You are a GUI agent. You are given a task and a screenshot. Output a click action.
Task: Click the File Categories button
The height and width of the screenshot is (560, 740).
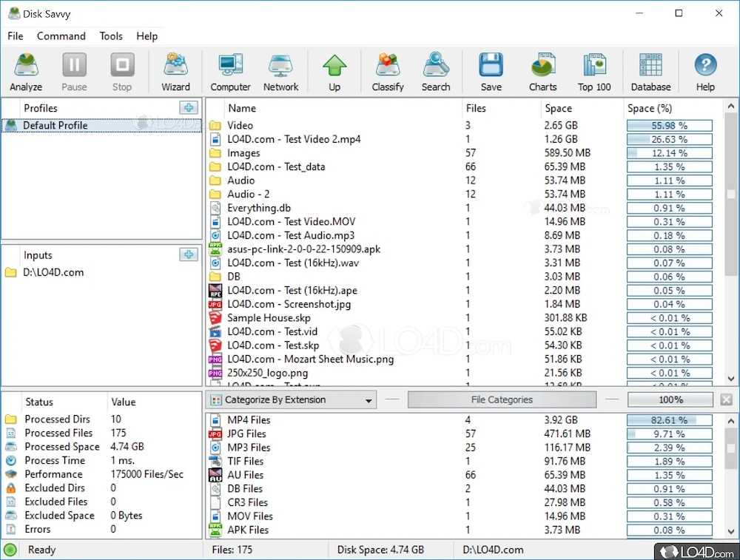coord(502,400)
